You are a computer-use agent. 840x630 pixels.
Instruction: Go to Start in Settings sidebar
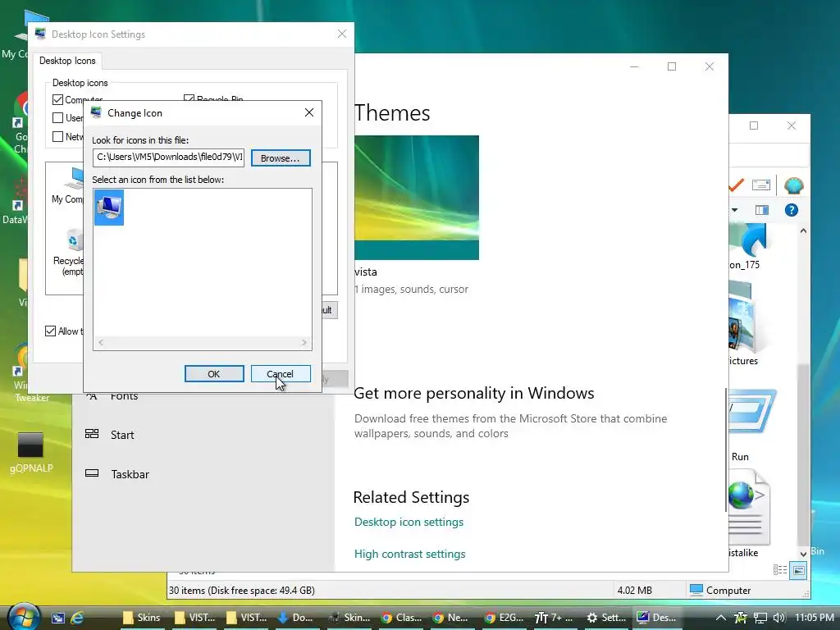click(122, 435)
